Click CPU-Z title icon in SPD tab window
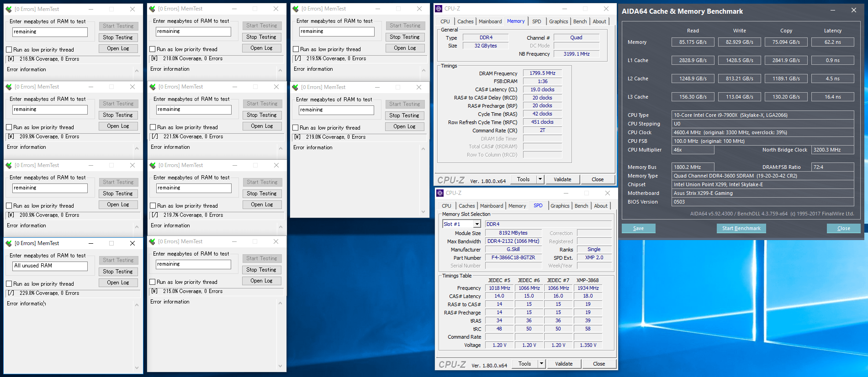Viewport: 868px width, 377px height. coord(440,193)
